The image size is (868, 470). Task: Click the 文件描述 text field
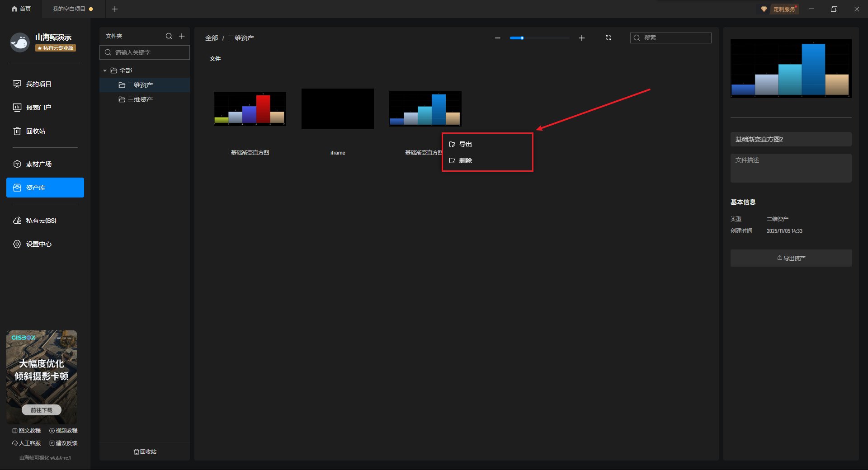791,168
